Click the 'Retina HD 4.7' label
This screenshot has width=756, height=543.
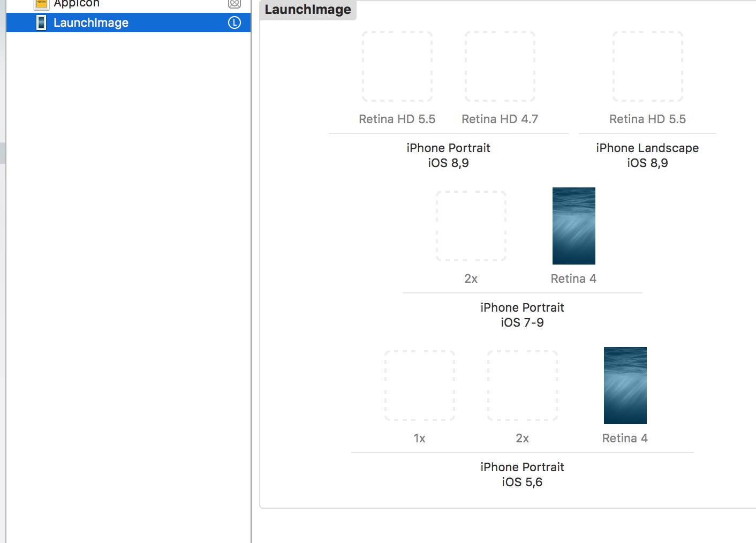[500, 119]
